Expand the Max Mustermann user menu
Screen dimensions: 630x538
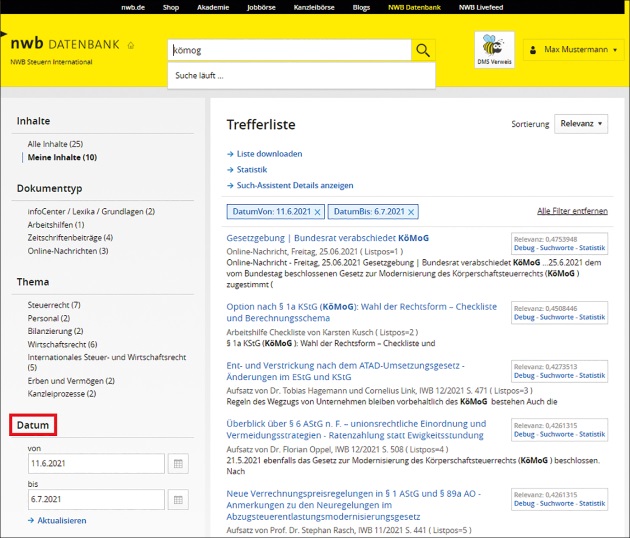[x=571, y=49]
